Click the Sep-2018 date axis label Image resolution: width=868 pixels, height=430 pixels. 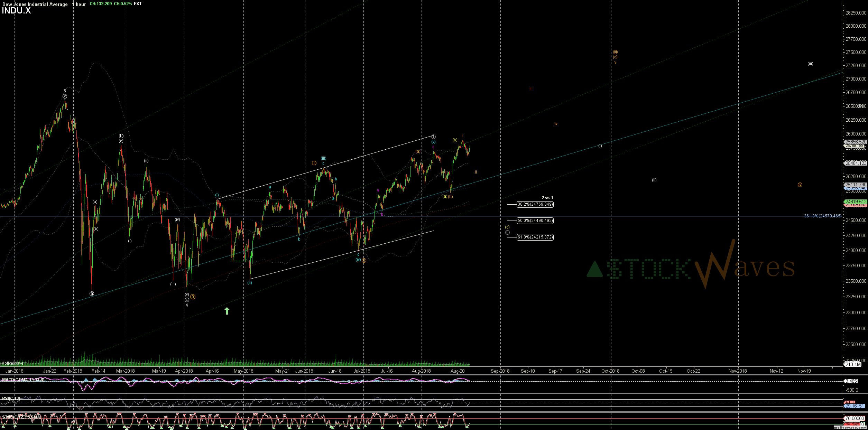(x=500, y=371)
